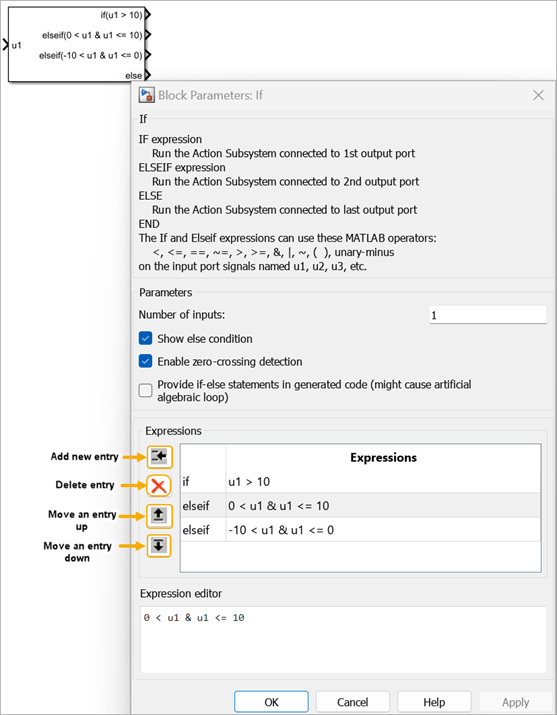The height and width of the screenshot is (715, 557).
Task: Toggle Enable zero-crossing detection checkbox
Action: 145,361
